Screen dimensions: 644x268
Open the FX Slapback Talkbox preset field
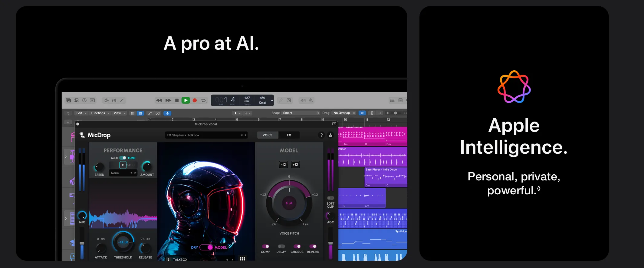click(x=206, y=135)
